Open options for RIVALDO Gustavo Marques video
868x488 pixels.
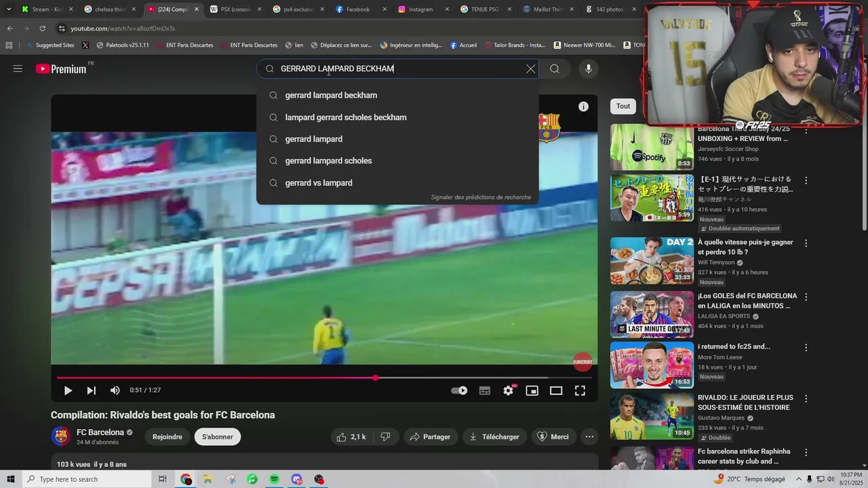tap(806, 399)
